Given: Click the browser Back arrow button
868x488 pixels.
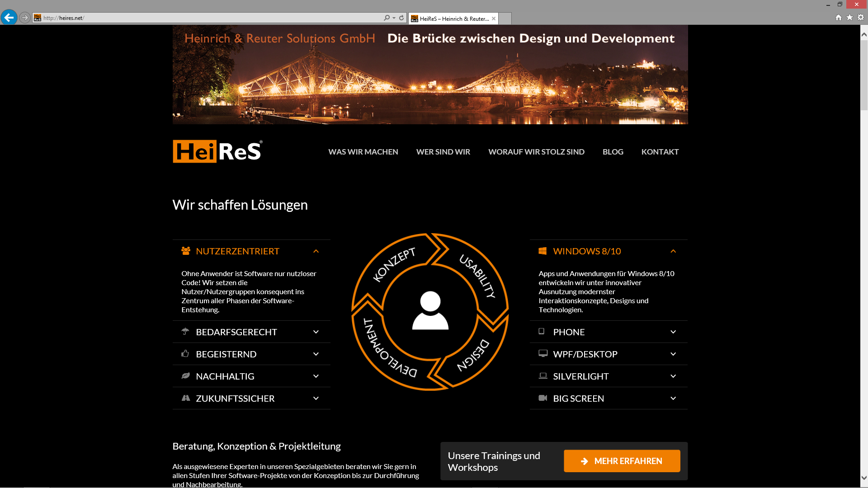Looking at the screenshot, I should coord(9,18).
